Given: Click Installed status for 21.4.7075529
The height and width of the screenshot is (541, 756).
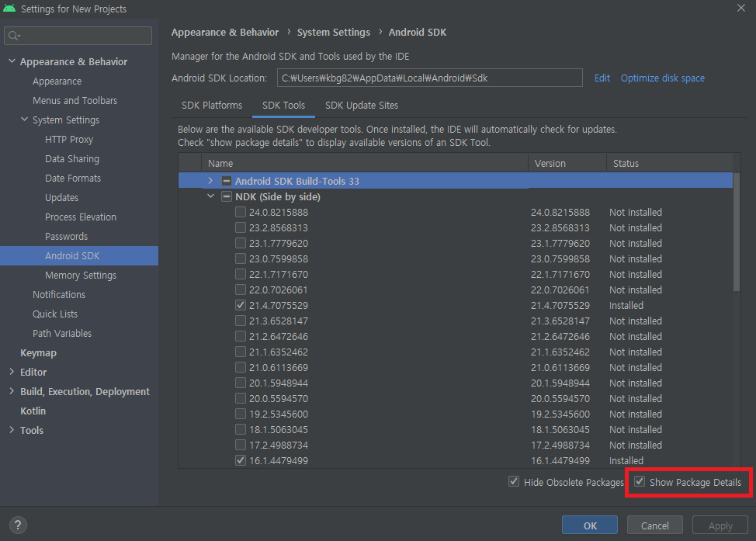Looking at the screenshot, I should pyautogui.click(x=626, y=305).
